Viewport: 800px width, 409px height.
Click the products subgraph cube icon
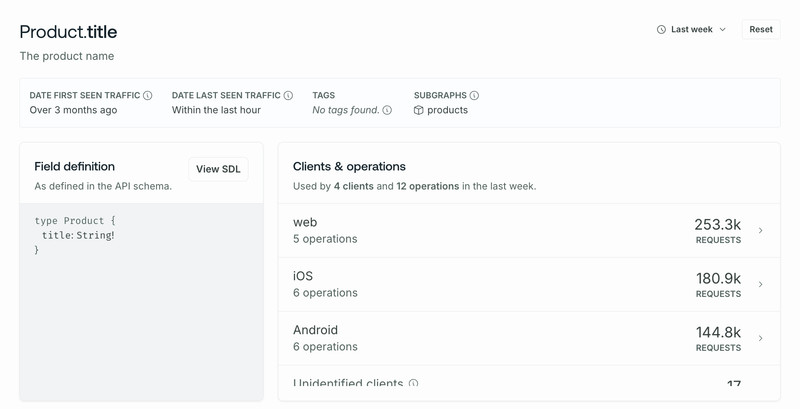[418, 110]
